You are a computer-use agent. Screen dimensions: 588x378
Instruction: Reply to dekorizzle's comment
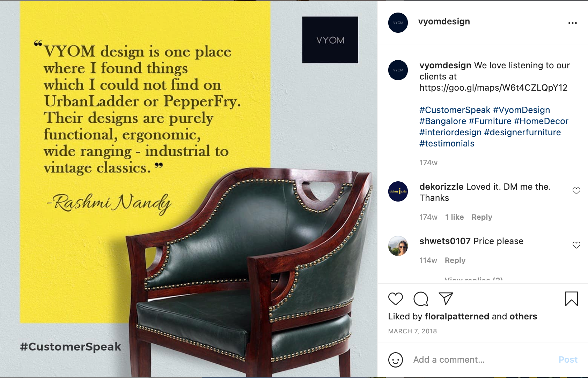tap(482, 217)
